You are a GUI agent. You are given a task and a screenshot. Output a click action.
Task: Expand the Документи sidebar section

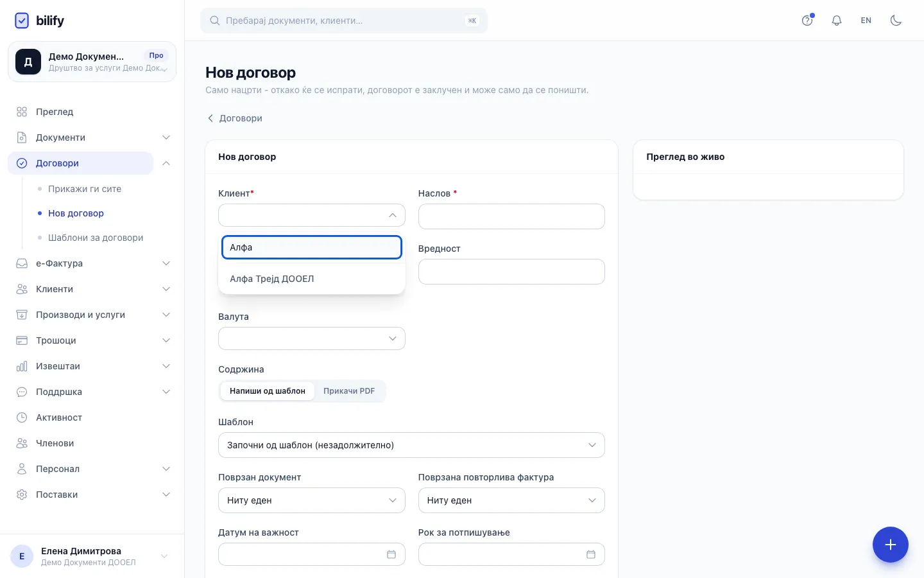[x=92, y=137]
